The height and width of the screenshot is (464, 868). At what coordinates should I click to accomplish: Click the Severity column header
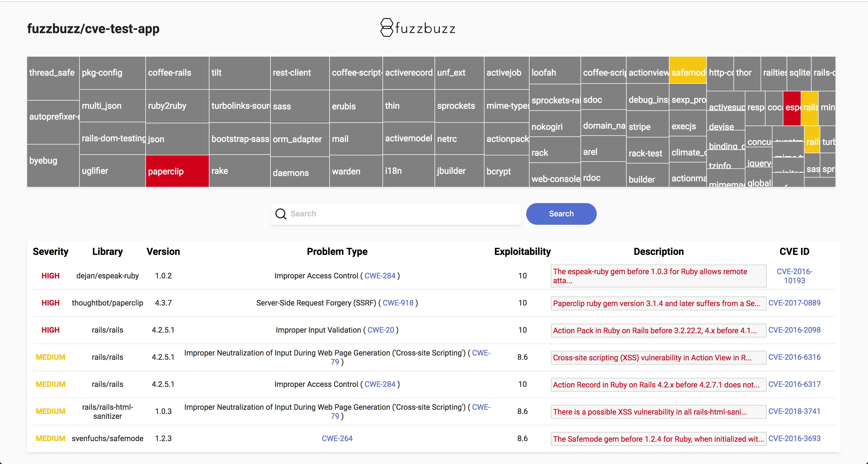point(50,251)
